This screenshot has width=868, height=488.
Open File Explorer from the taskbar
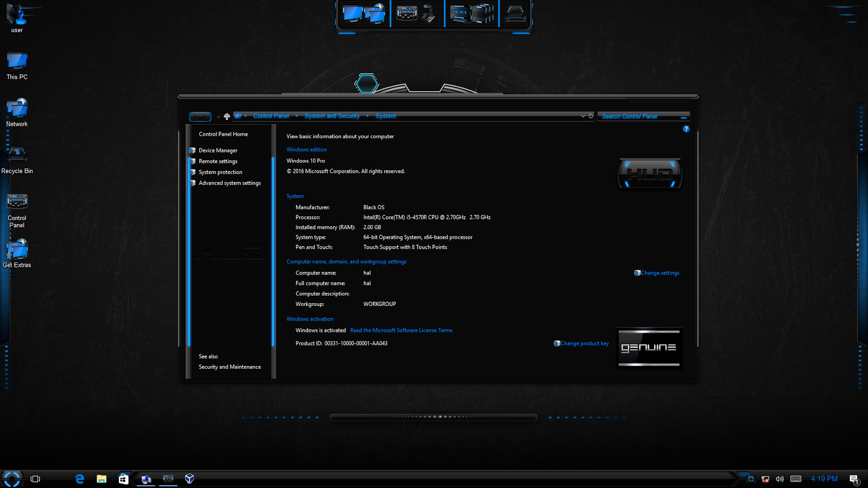(x=101, y=479)
